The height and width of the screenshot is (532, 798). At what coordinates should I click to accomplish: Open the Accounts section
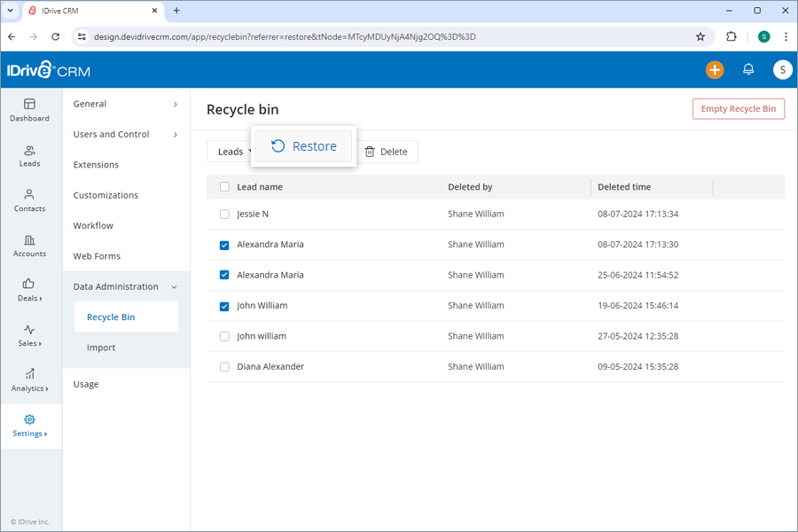click(29, 246)
